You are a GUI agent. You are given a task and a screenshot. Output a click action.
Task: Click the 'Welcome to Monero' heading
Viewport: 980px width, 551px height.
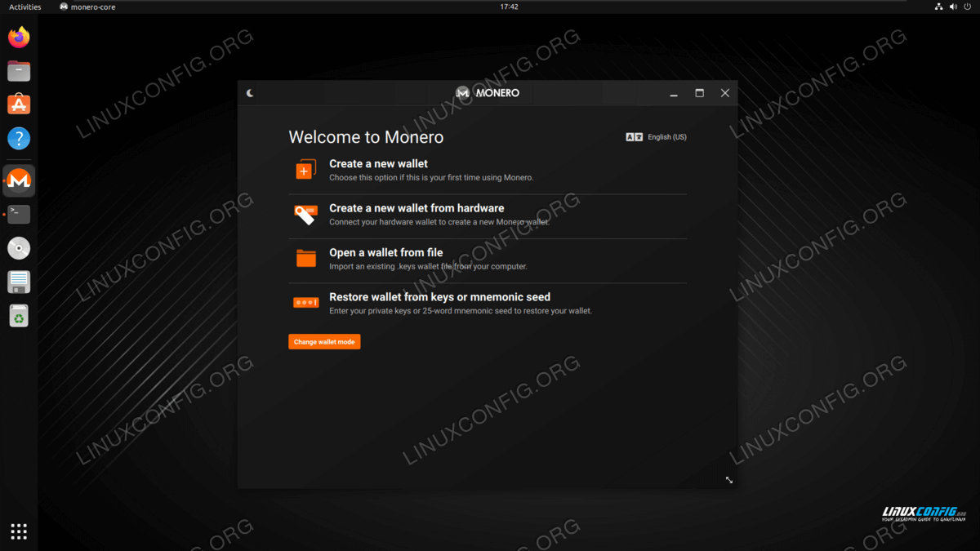coord(366,137)
